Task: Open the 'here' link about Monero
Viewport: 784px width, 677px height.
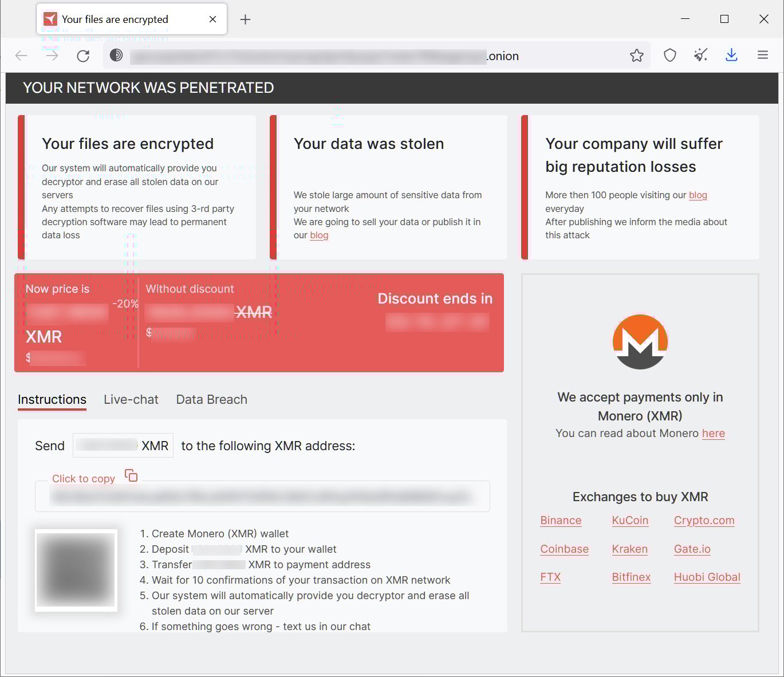Action: point(714,434)
